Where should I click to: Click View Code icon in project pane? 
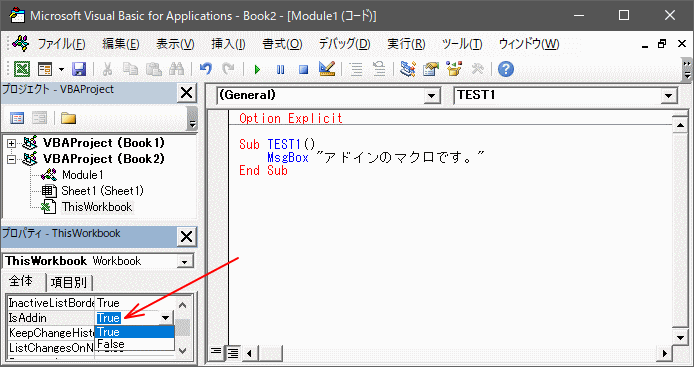click(17, 118)
